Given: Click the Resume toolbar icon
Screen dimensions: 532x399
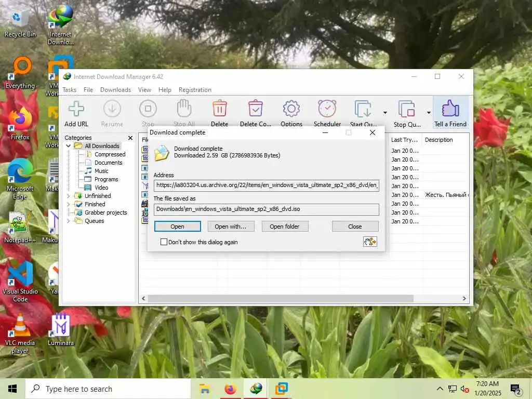Looking at the screenshot, I should [112, 109].
